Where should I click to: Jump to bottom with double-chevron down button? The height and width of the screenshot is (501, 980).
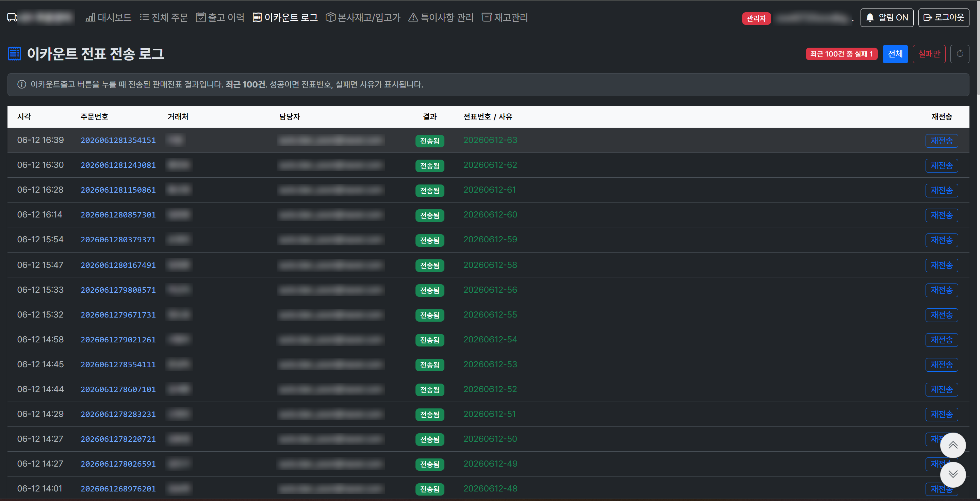pos(953,474)
